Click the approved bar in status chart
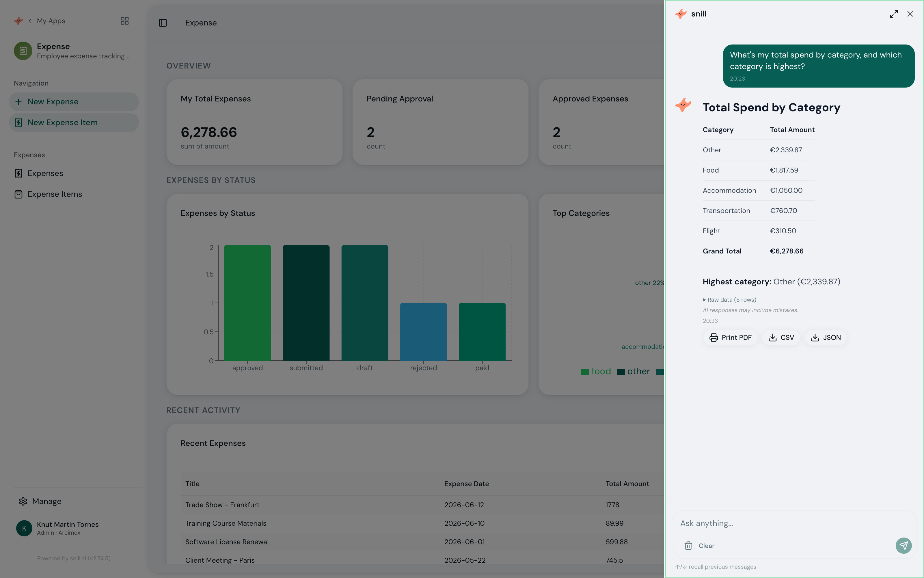Viewport: 924px width, 578px height. pyautogui.click(x=247, y=303)
